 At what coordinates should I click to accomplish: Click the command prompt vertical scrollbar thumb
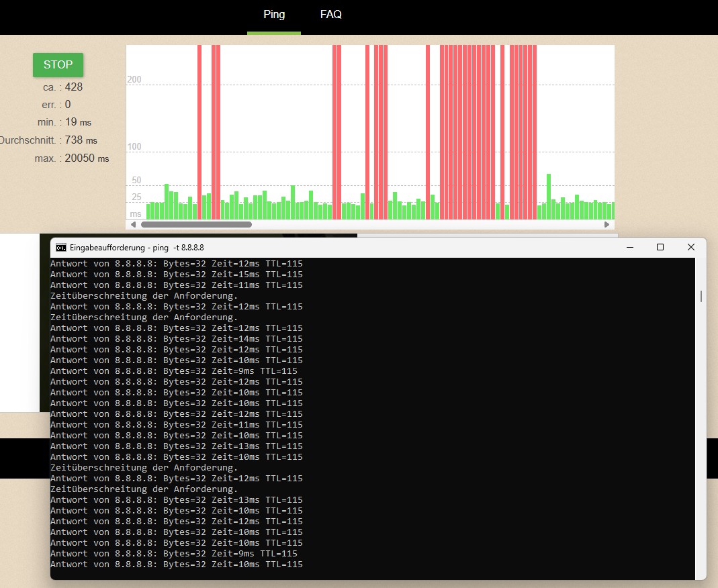point(701,296)
